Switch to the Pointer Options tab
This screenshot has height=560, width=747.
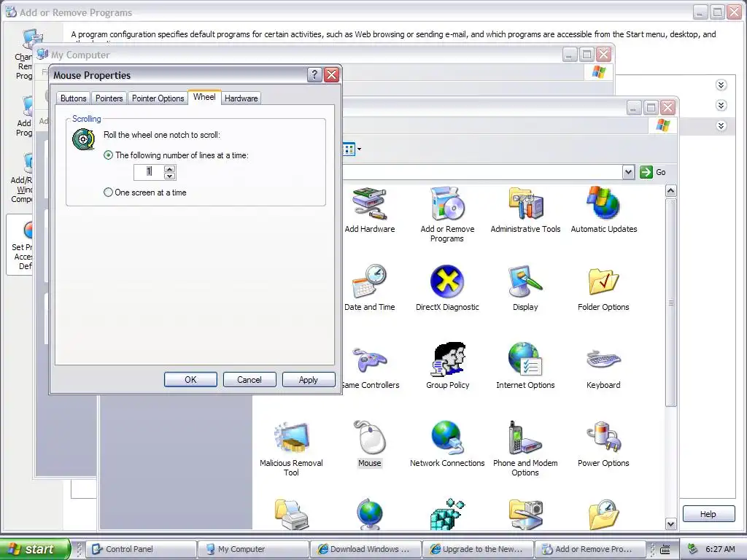point(158,98)
